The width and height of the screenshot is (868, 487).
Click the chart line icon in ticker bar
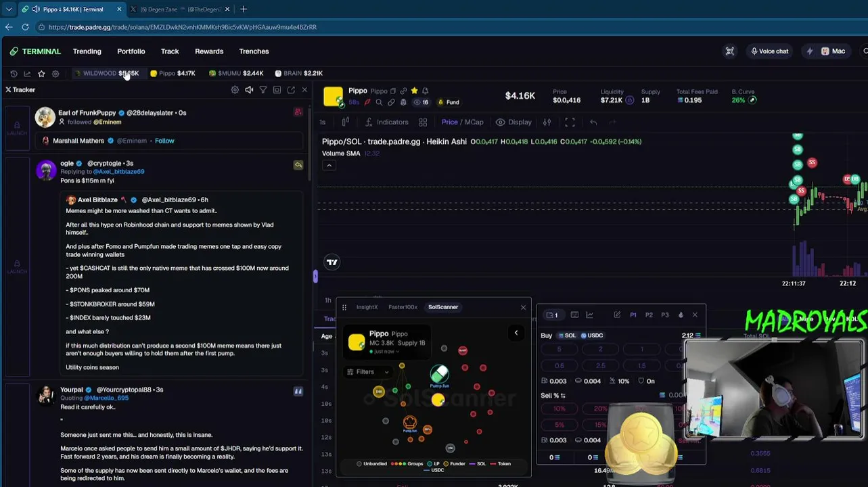[x=27, y=74]
